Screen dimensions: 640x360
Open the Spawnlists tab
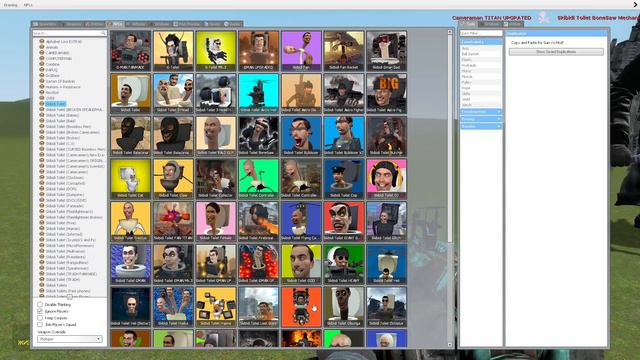point(45,24)
